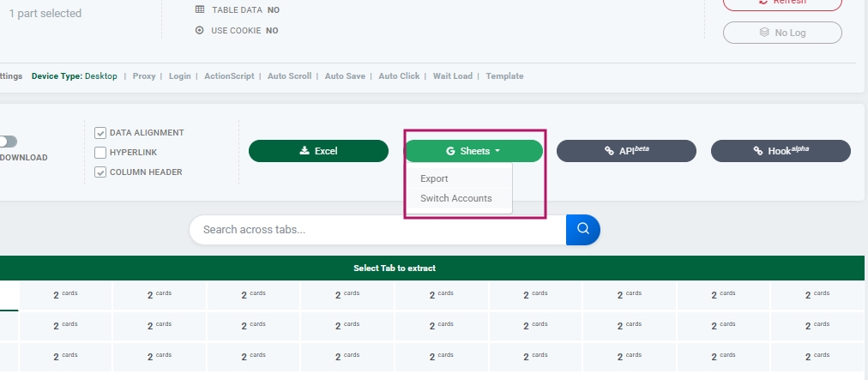This screenshot has height=380, width=868.
Task: Click the ActionScript settings link
Action: (x=229, y=76)
